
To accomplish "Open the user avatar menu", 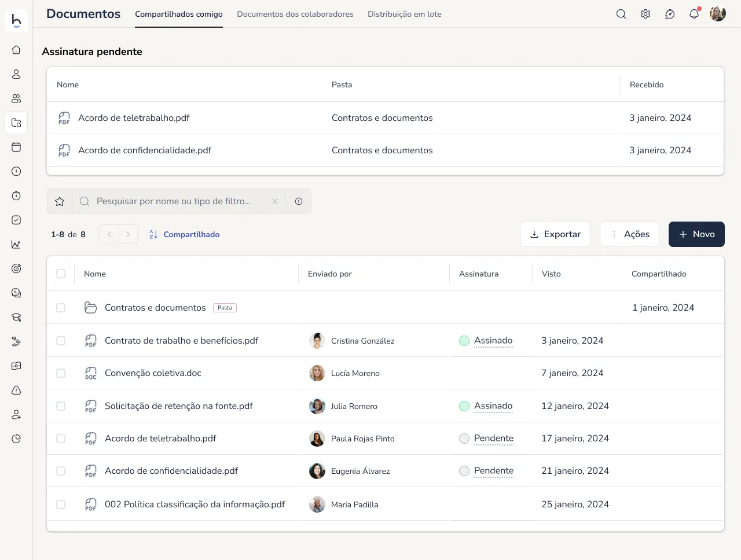I will 718,14.
